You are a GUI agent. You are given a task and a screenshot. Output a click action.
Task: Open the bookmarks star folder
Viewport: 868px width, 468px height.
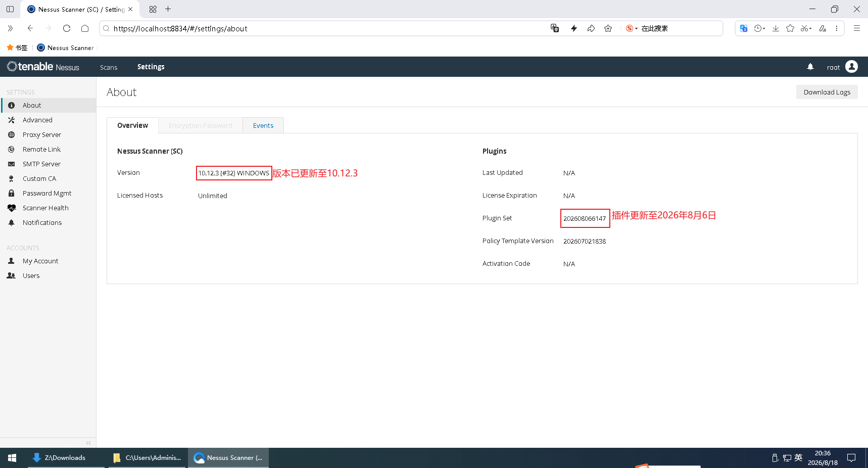point(17,48)
